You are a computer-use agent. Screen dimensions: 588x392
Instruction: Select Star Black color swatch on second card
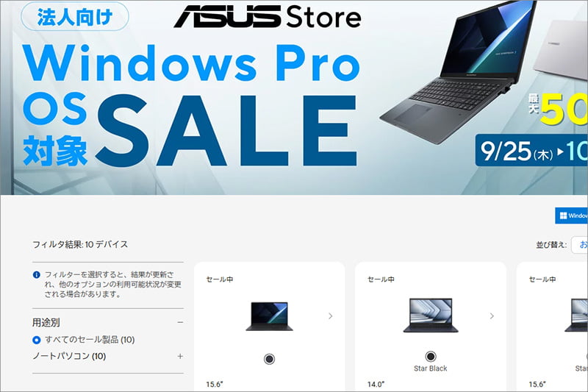431,356
